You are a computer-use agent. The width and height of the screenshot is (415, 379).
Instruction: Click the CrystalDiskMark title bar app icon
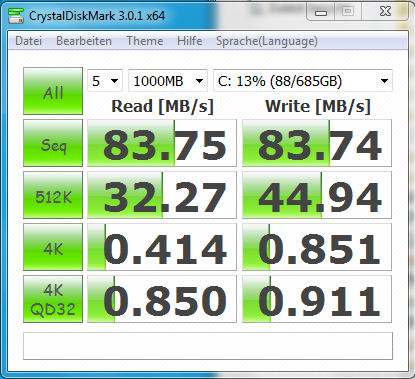(x=16, y=15)
